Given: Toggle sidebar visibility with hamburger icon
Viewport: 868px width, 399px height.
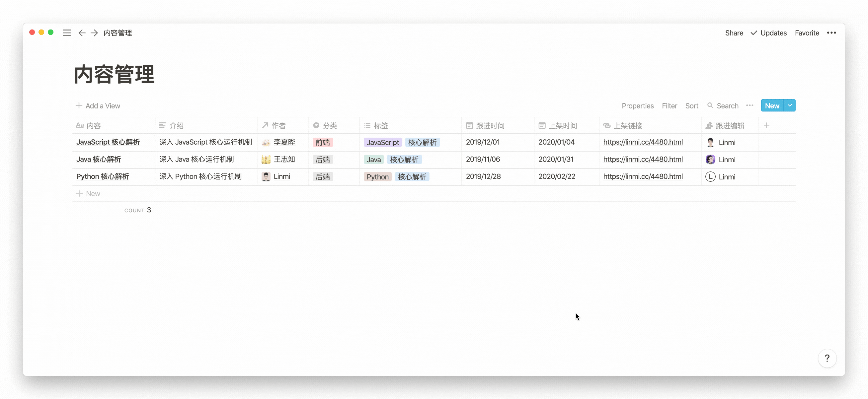Looking at the screenshot, I should click(66, 33).
